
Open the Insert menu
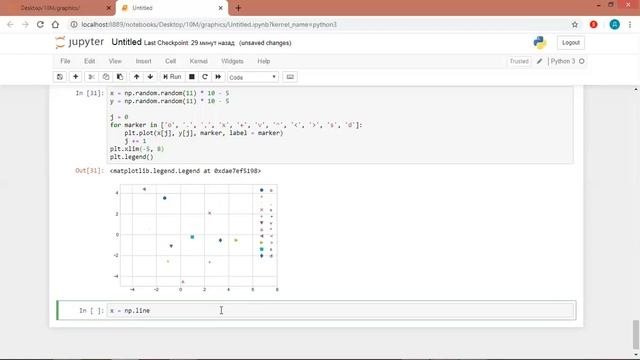(143, 61)
